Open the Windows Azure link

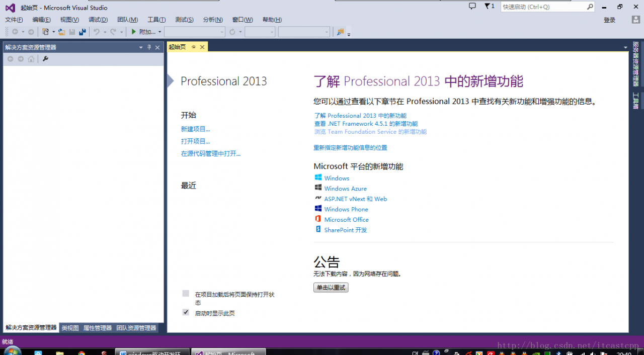pos(345,189)
